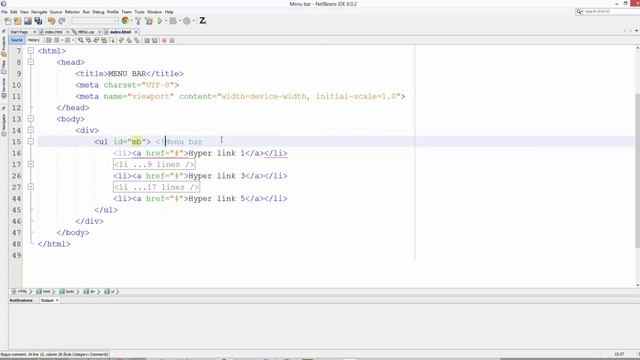
Task: Select the Notifications tab
Action: pyautogui.click(x=21, y=300)
